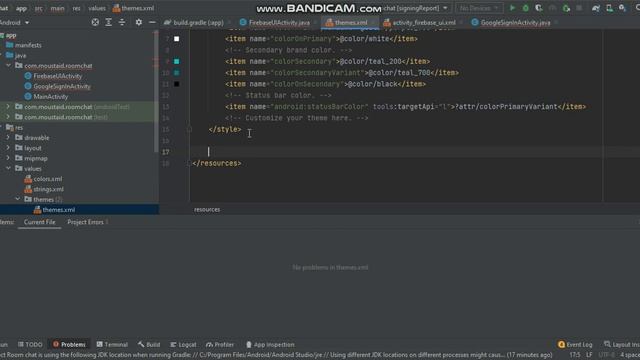
Task: Open run configuration signingReport dropdown
Action: [416, 8]
